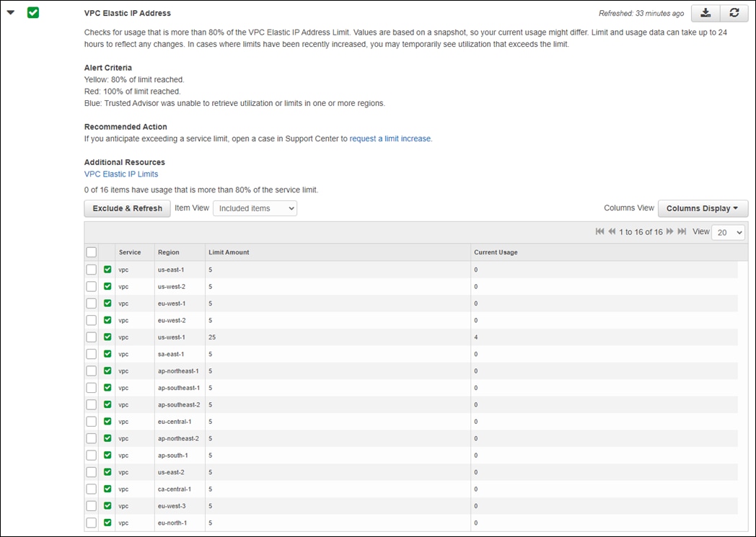Click green status icon in ap-southeast-2 row

(x=107, y=404)
